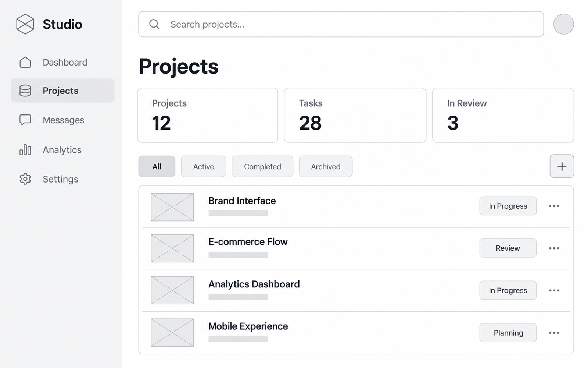This screenshot has height=368, width=588.
Task: Click the Analytics bar chart icon
Action: click(x=25, y=150)
